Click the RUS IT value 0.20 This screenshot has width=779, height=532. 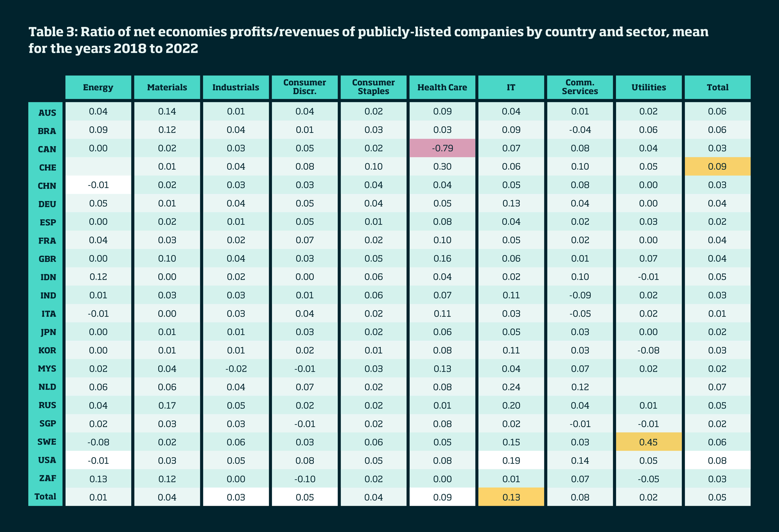[511, 405]
